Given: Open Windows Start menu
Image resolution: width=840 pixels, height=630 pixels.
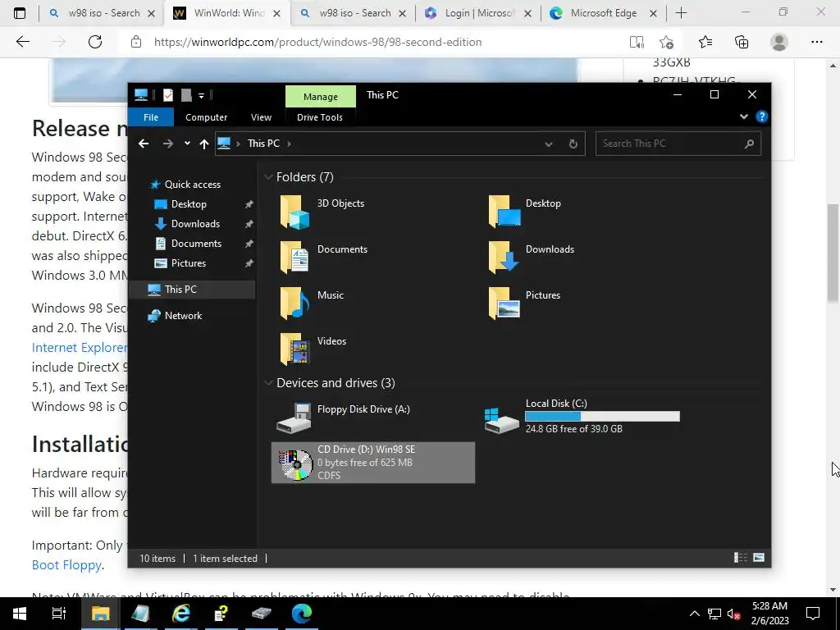Looking at the screenshot, I should point(20,614).
